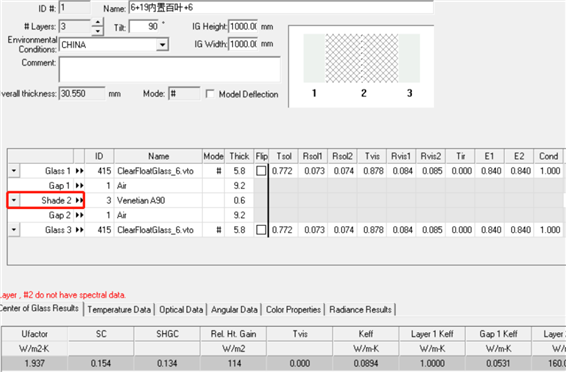Click the red spectral data warning message
Screen dimensions: 566x372
pos(63,295)
